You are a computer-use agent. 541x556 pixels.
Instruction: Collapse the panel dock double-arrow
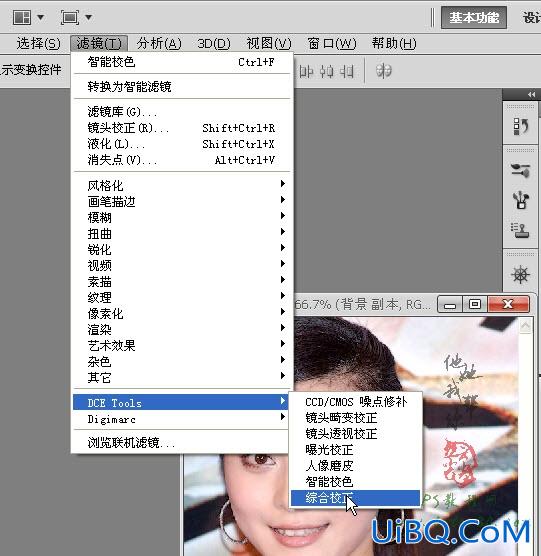(x=531, y=94)
